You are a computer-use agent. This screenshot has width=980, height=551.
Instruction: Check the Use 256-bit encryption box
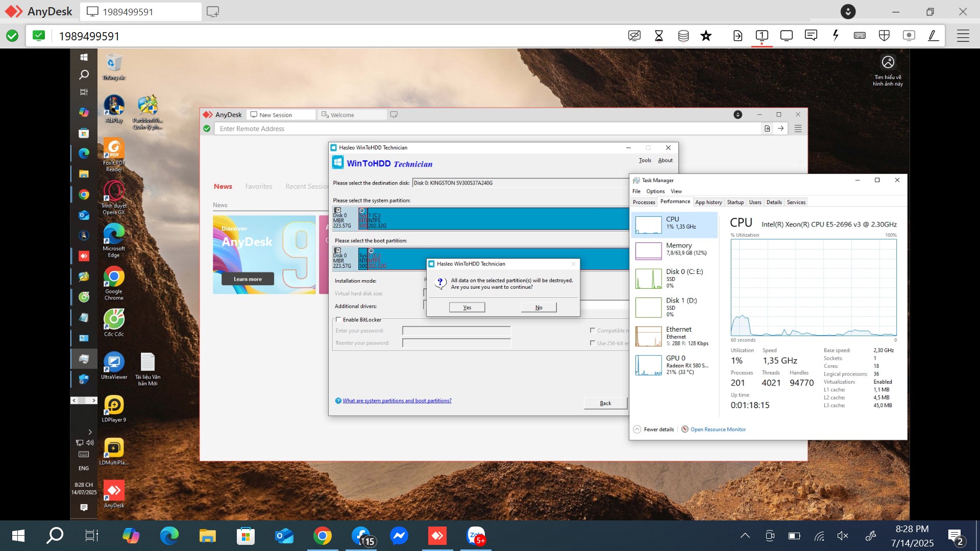(593, 343)
